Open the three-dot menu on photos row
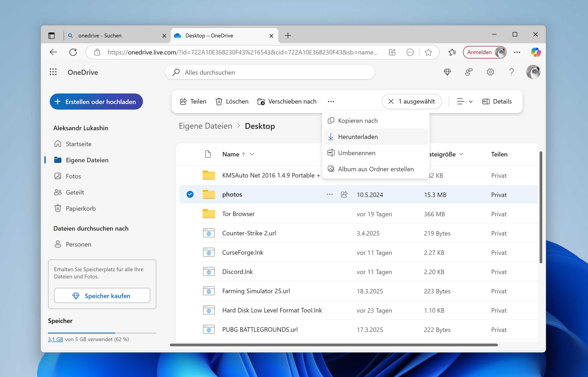The width and height of the screenshot is (588, 377). pos(330,194)
